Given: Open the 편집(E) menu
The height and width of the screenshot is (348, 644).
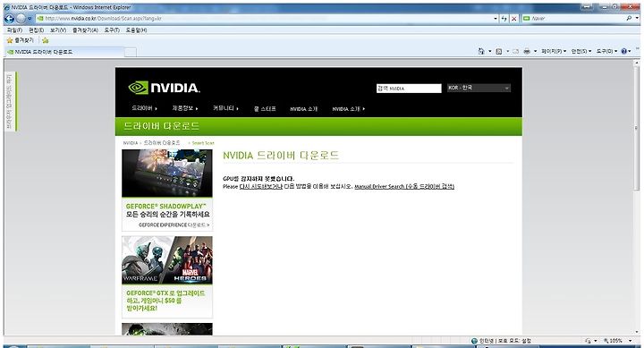Looking at the screenshot, I should (36, 30).
